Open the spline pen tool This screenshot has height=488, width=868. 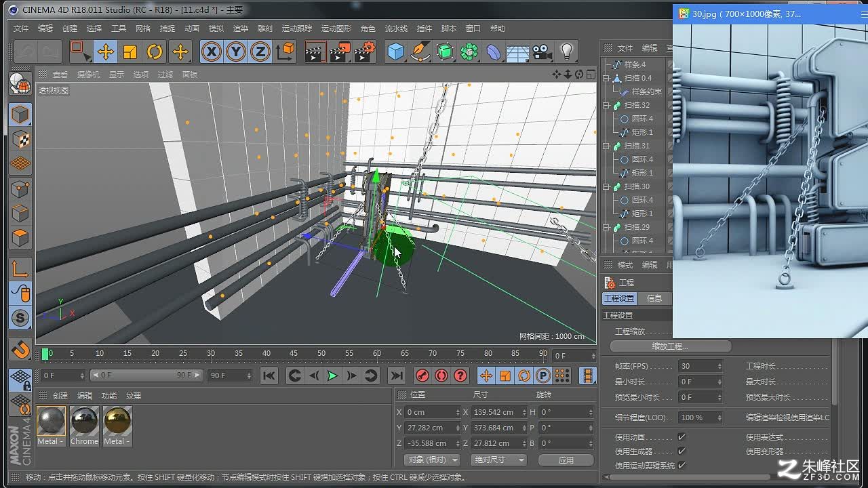[x=420, y=52]
